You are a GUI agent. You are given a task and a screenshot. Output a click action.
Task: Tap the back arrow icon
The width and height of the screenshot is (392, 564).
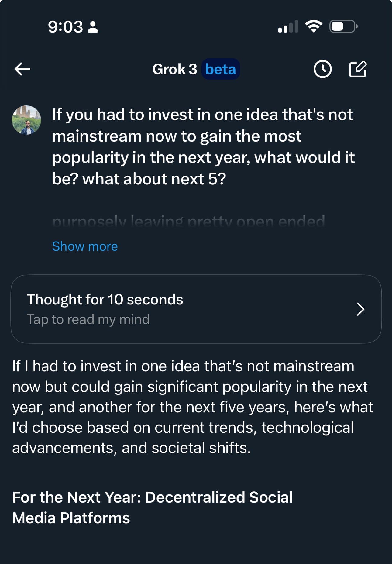22,69
